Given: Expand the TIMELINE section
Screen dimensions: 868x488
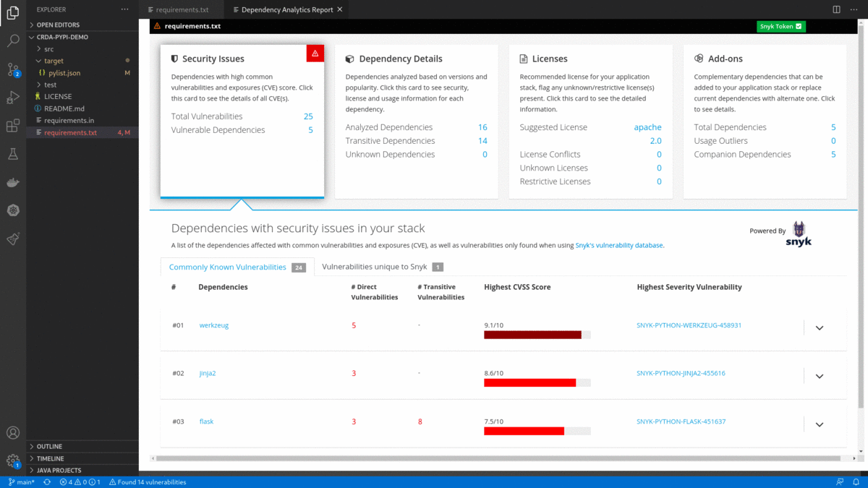Looking at the screenshot, I should [x=82, y=458].
